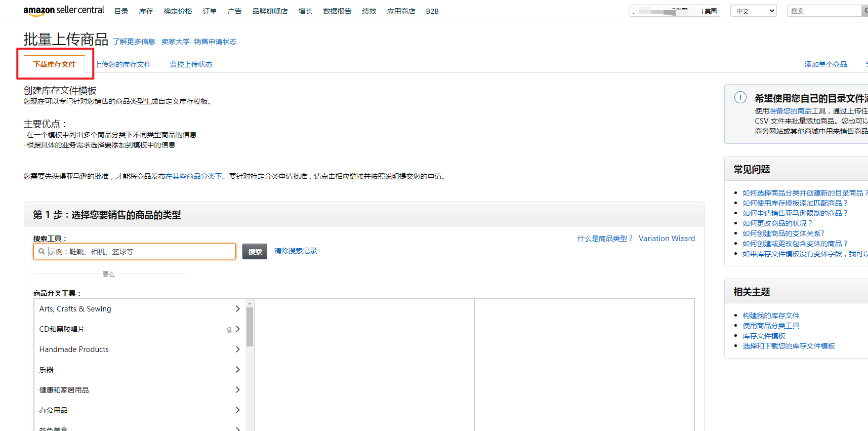The height and width of the screenshot is (431, 868).
Task: Open the 选择和下载您的库存文件模板 link
Action: pos(789,346)
